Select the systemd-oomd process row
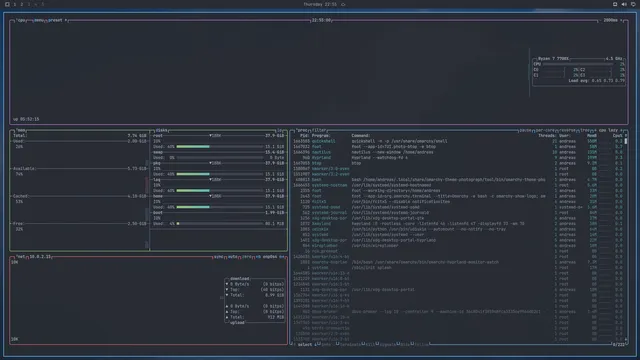 [458, 207]
